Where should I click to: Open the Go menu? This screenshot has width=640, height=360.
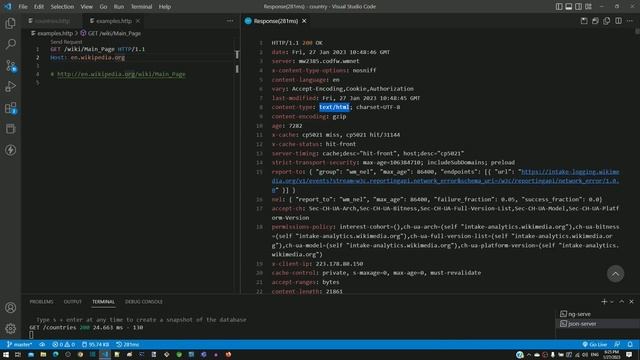coord(103,7)
